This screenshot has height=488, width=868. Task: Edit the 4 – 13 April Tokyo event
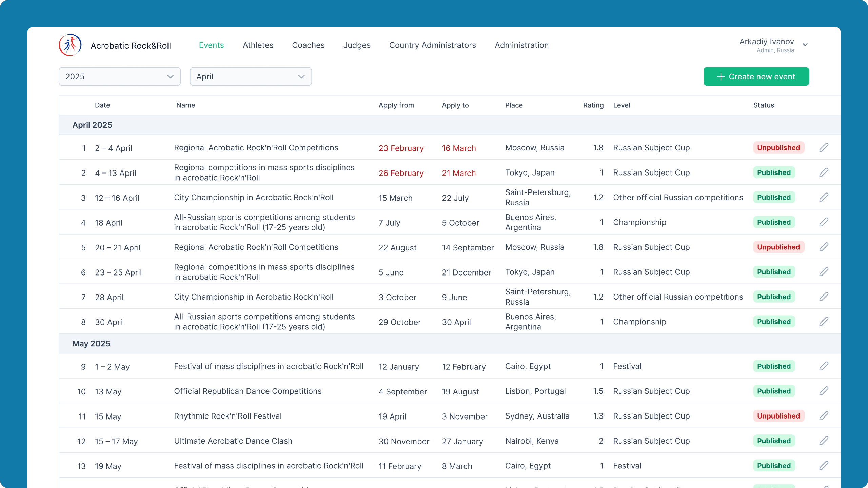(x=824, y=172)
